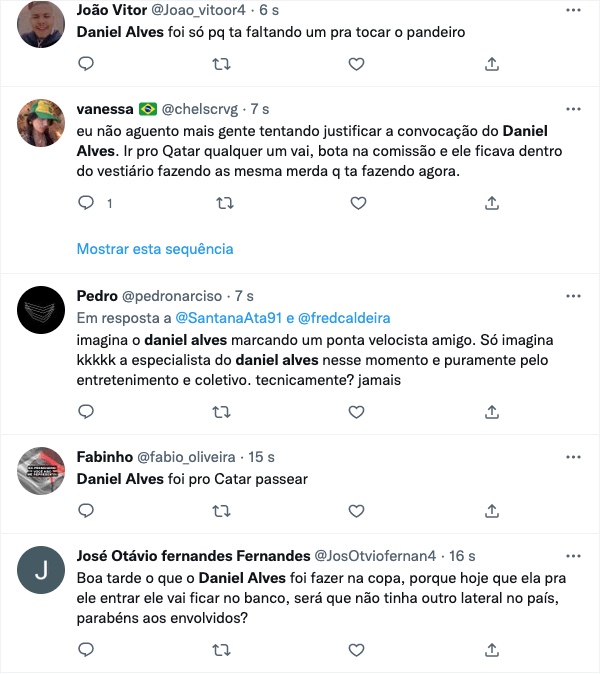
Task: Share João Vitor's tweet
Action: point(491,64)
